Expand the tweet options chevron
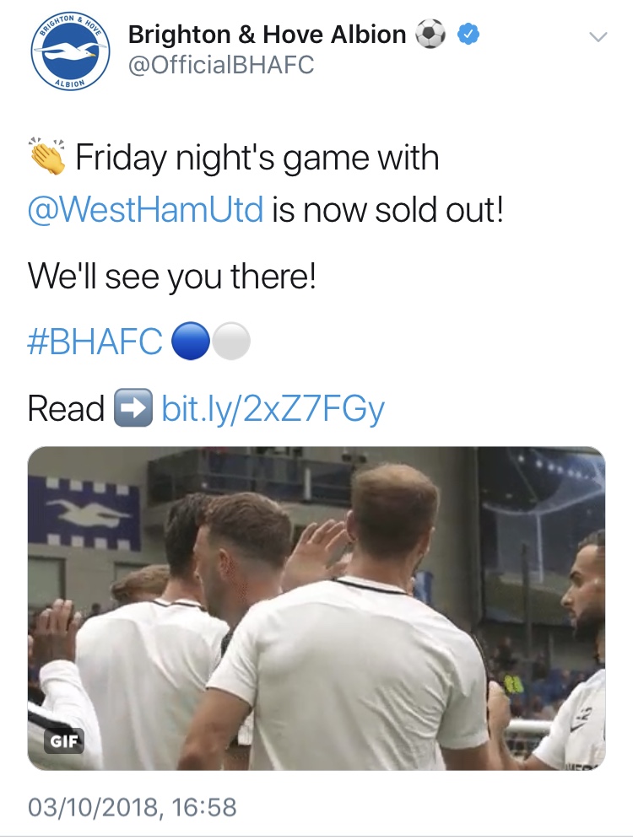The image size is (633, 840). (598, 37)
